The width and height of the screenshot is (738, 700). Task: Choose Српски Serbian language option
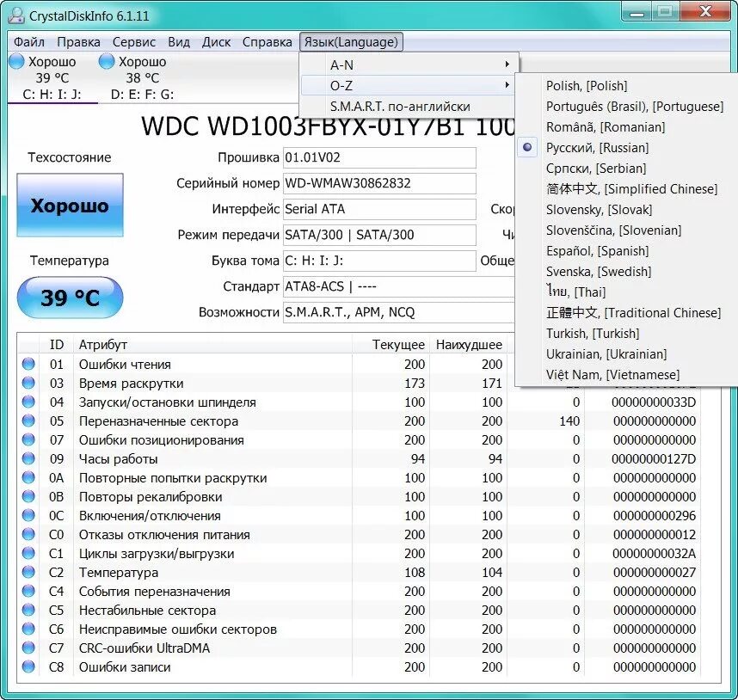[x=626, y=169]
